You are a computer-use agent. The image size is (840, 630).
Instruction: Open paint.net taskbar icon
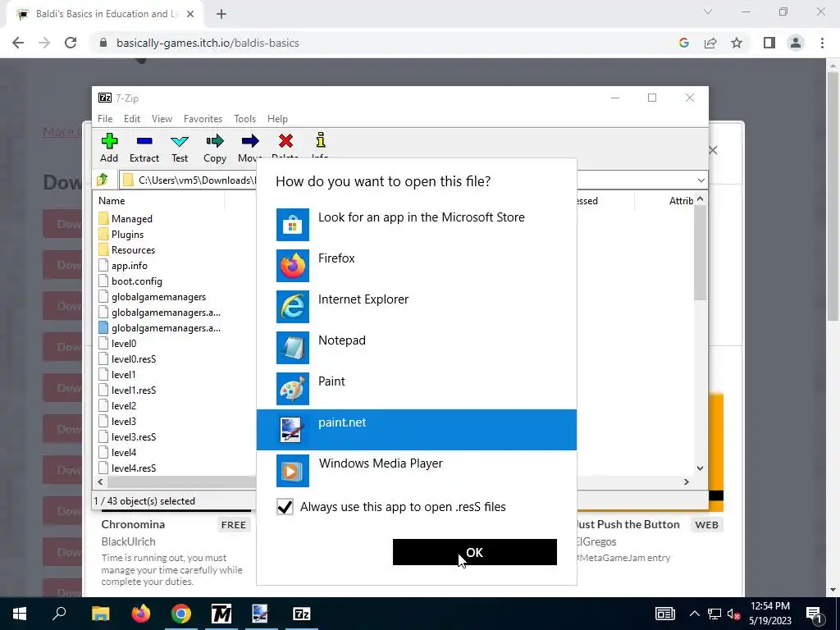(x=260, y=614)
